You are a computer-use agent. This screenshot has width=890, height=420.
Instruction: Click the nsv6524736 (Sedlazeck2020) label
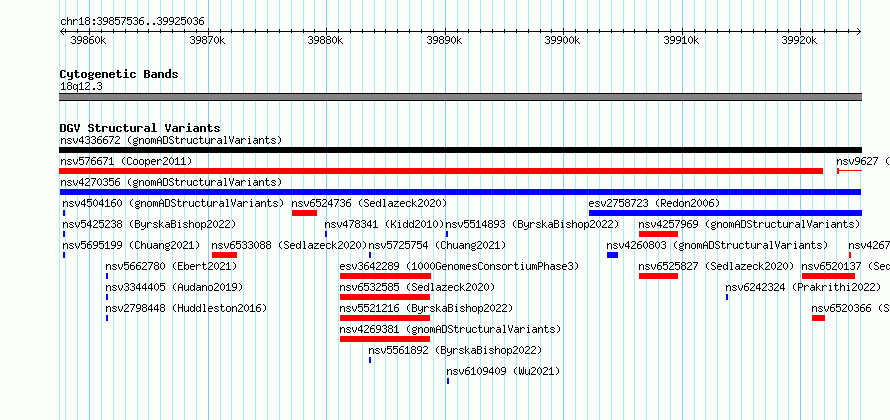click(x=370, y=203)
